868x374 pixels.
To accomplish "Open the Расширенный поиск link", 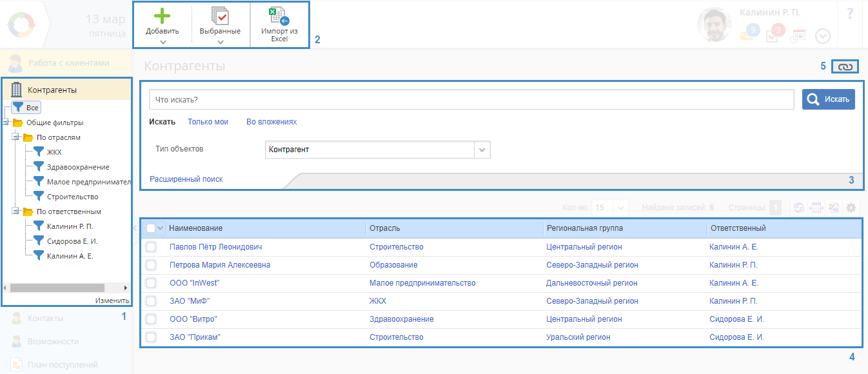I will click(186, 179).
